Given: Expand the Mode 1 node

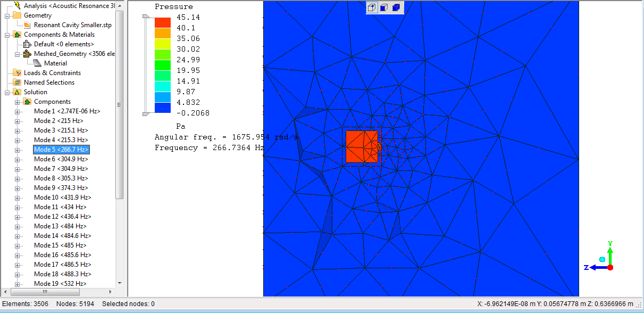Looking at the screenshot, I should 18,111.
